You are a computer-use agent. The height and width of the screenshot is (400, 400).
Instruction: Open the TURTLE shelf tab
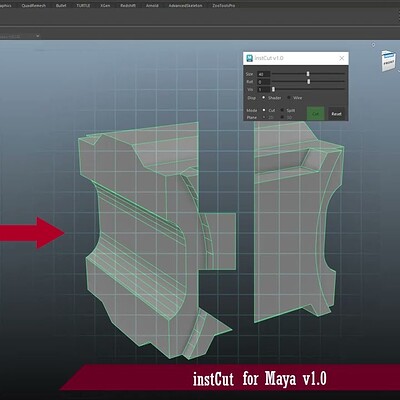(x=83, y=6)
